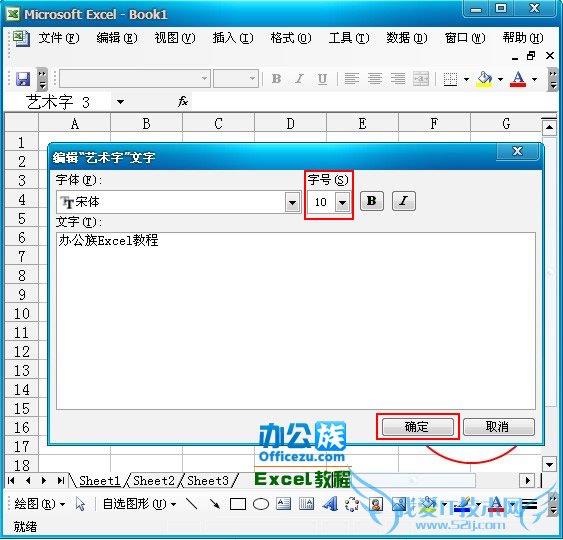The image size is (563, 540).
Task: Click inside the 文字 text area
Action: 296,321
